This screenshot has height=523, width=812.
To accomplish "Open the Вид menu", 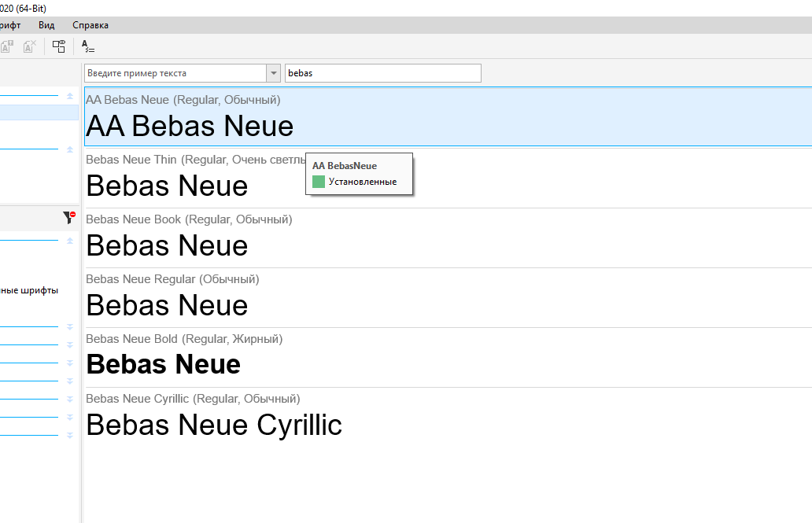I will pyautogui.click(x=46, y=25).
